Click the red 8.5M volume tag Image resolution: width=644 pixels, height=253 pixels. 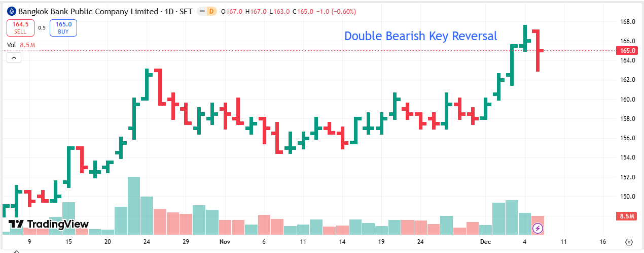[x=628, y=216]
